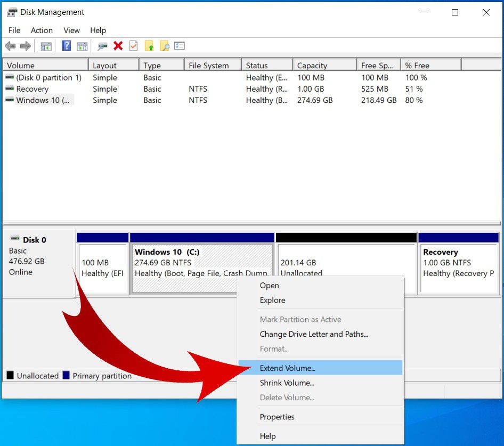Click the Properties checkmark page icon
504x446 pixels.
coord(134,46)
